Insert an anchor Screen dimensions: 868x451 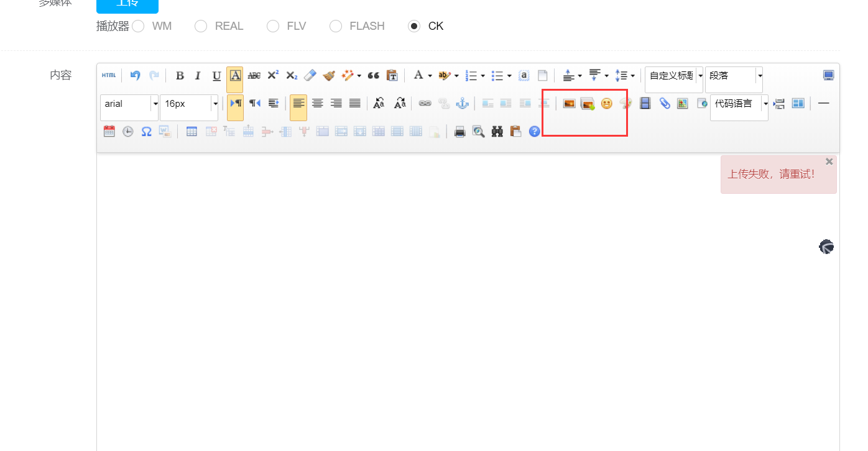coord(462,104)
